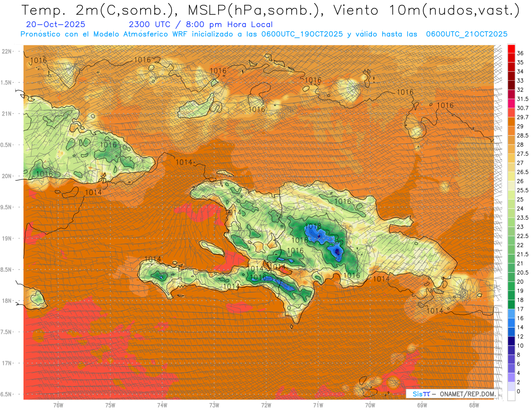Click legend value 10
This screenshot has width=532, height=411.
[x=520, y=346]
